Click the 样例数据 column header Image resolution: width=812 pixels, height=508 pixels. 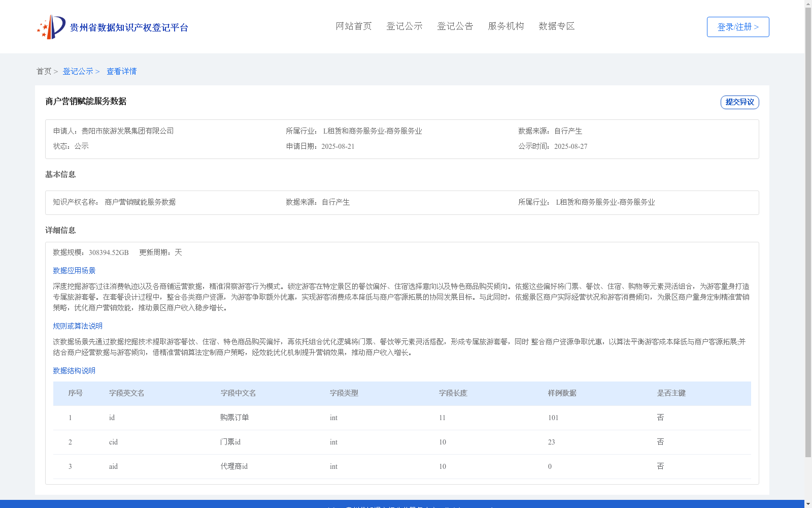pyautogui.click(x=562, y=393)
